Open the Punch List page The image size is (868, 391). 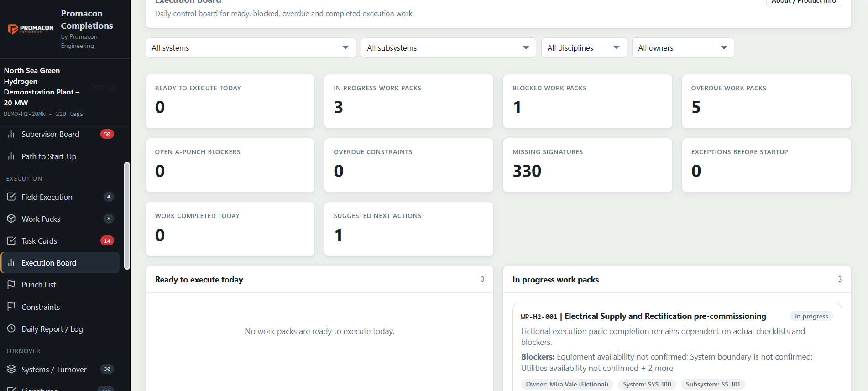[x=60, y=285]
